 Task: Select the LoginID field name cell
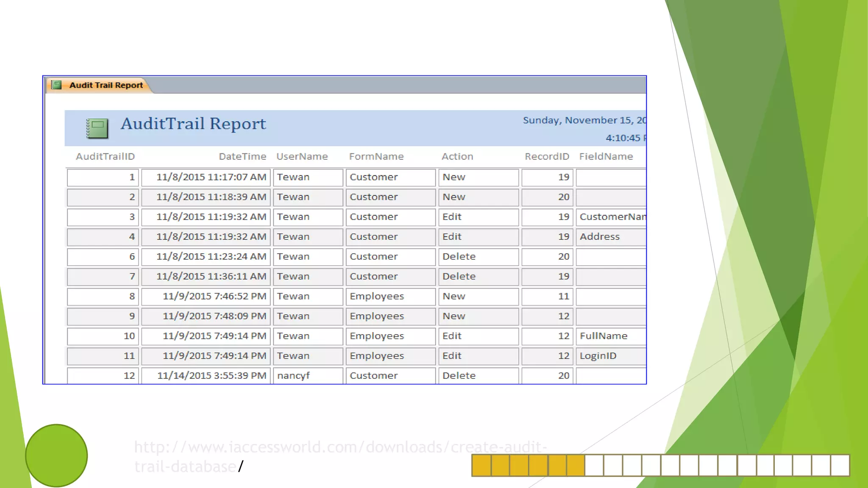coord(610,356)
